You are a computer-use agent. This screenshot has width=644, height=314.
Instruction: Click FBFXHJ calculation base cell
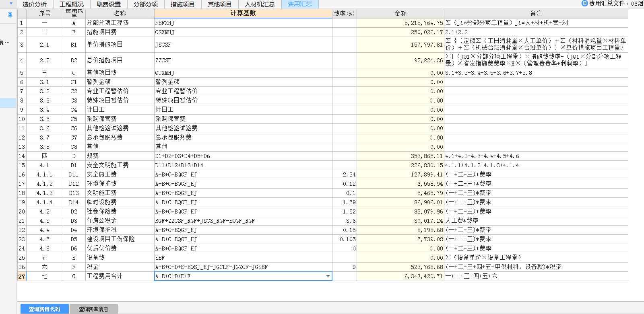243,23
